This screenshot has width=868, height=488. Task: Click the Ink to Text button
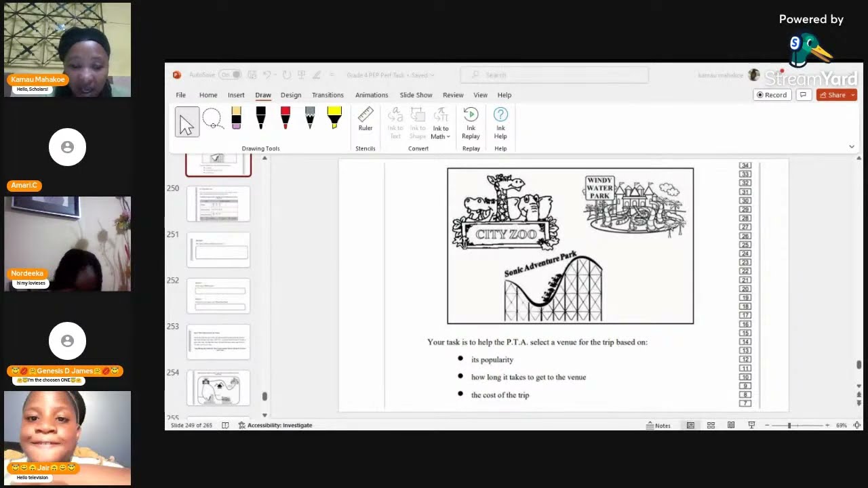pos(395,123)
